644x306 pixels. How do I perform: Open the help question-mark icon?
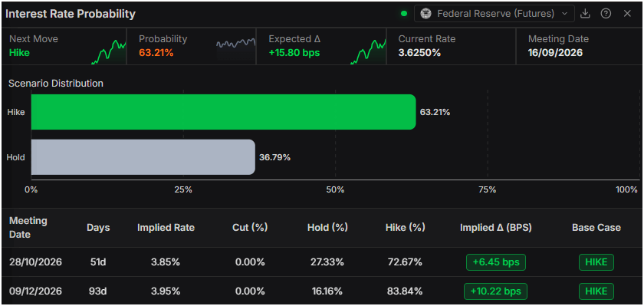[606, 14]
